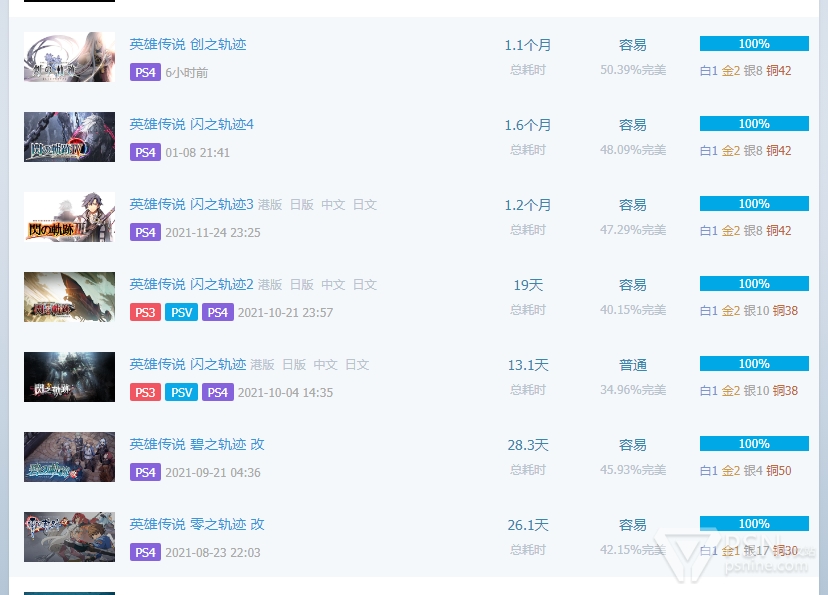Viewport: 828px width, 595px height.
Task: Click the 6小时前 timestamp
Action: (x=186, y=73)
